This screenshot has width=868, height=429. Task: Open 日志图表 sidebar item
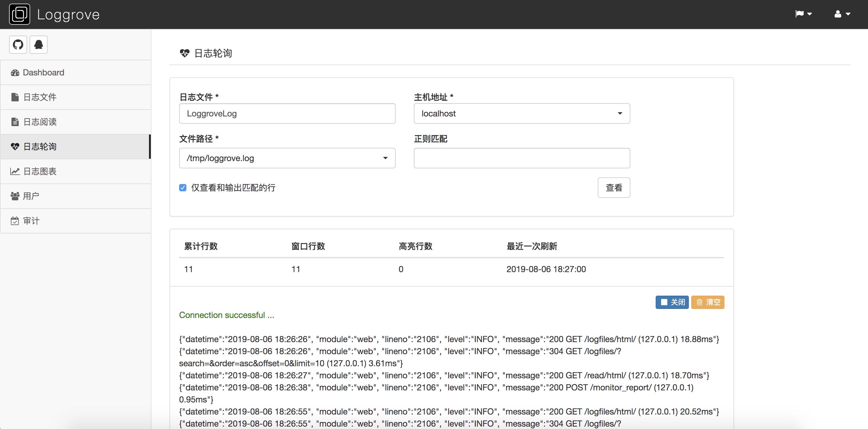point(76,171)
